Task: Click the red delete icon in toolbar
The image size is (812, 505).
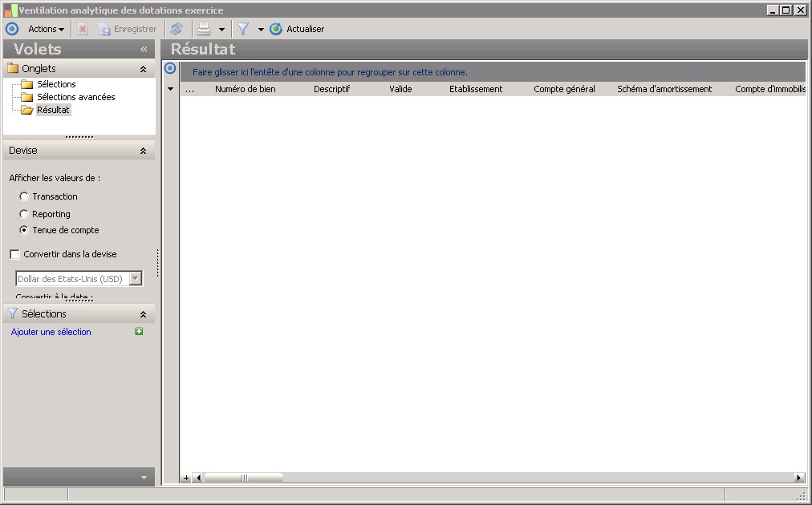Action: click(x=83, y=29)
